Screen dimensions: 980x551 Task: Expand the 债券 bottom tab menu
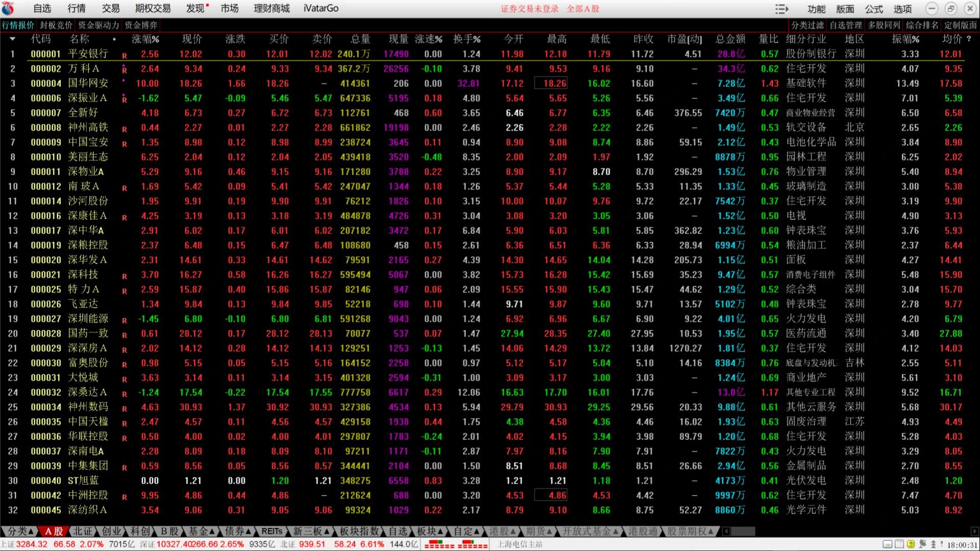(238, 531)
